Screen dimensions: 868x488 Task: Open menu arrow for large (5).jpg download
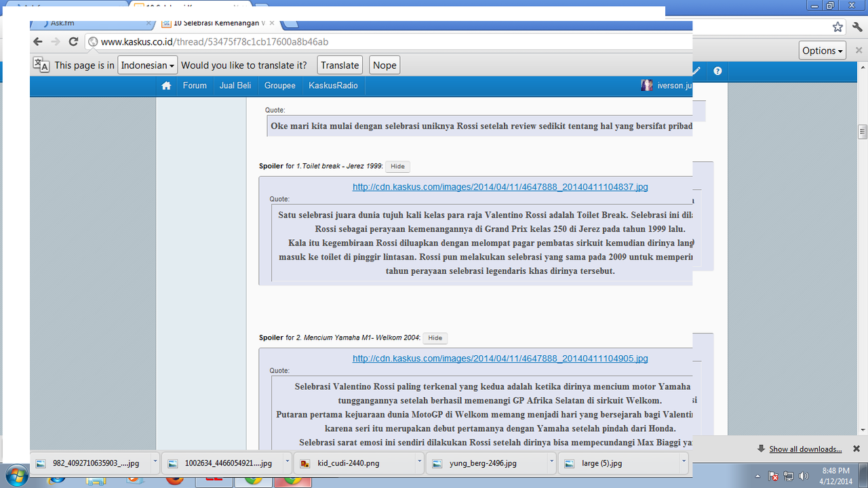684,461
